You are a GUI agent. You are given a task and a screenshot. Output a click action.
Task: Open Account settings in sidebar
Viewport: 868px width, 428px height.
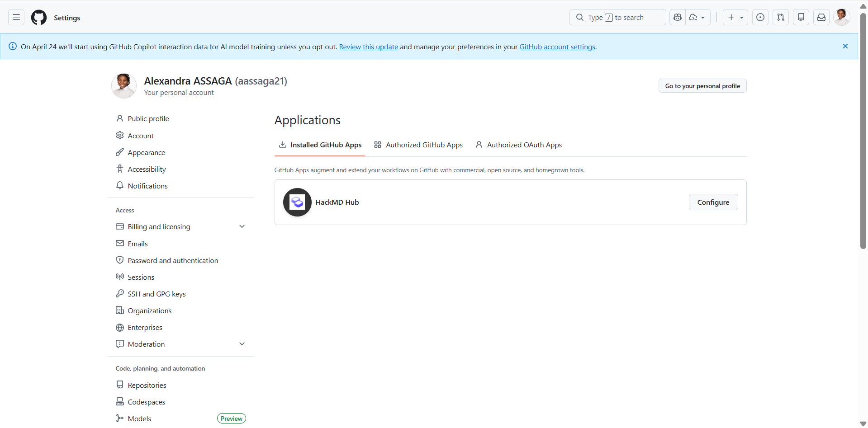(181, 136)
